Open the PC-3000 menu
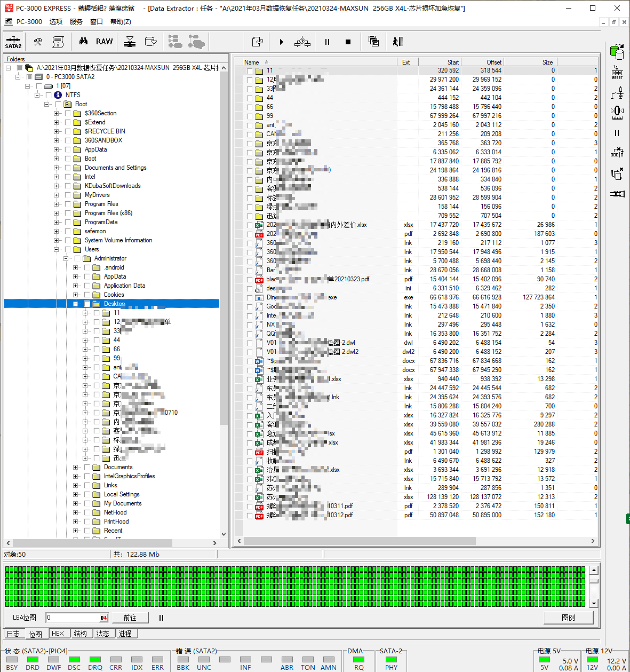 click(29, 22)
